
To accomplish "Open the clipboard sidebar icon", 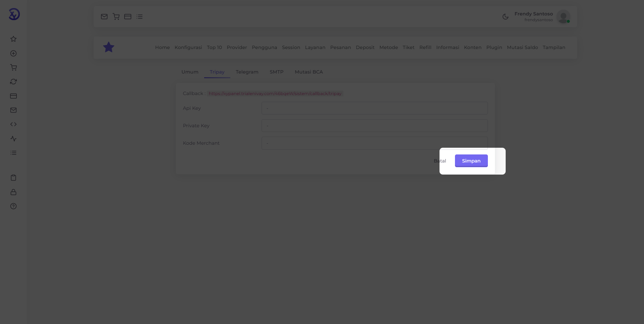I will pyautogui.click(x=13, y=178).
